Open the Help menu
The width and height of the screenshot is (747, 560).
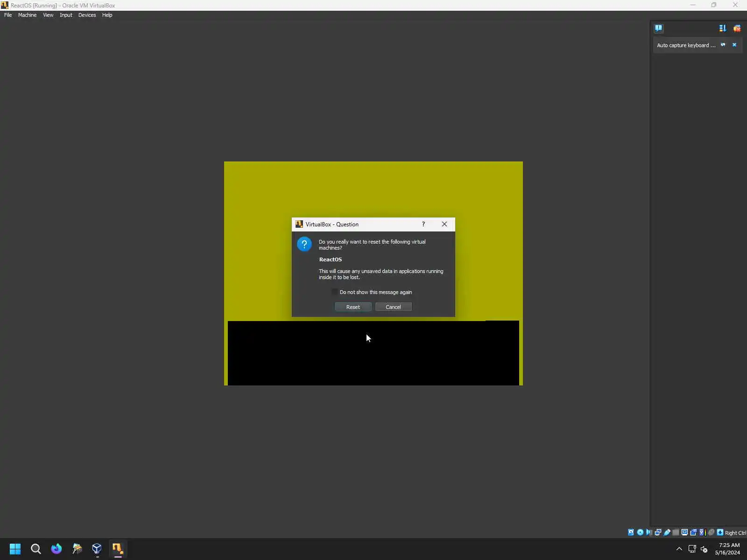point(107,15)
